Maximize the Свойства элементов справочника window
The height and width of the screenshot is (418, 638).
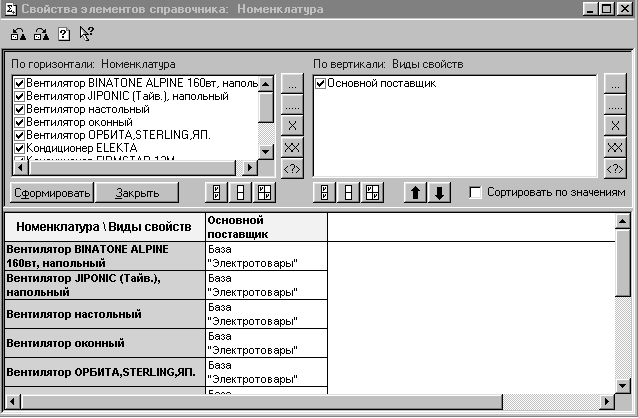click(x=607, y=9)
